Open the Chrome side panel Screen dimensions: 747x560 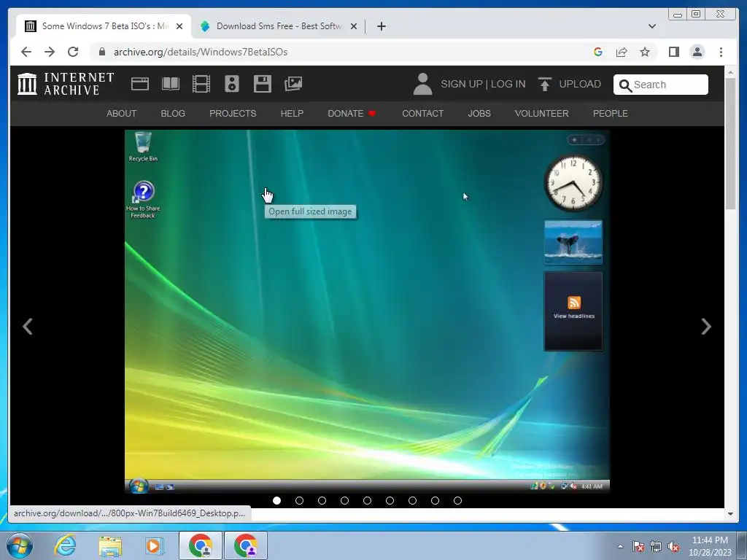[x=673, y=52]
